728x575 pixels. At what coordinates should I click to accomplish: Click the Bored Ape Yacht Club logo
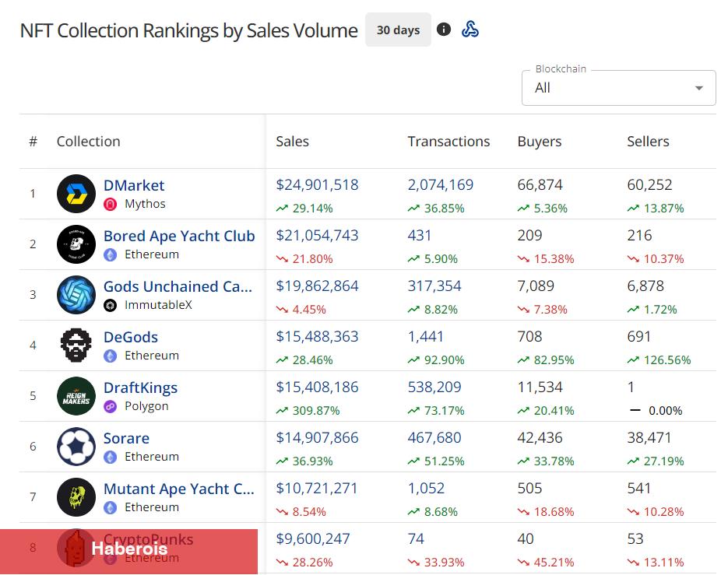(x=76, y=244)
